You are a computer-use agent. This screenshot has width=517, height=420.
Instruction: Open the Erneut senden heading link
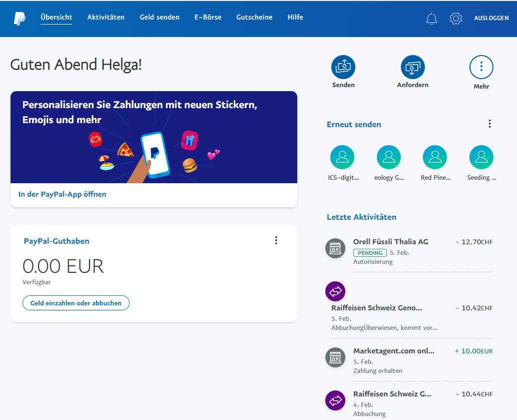[354, 125]
